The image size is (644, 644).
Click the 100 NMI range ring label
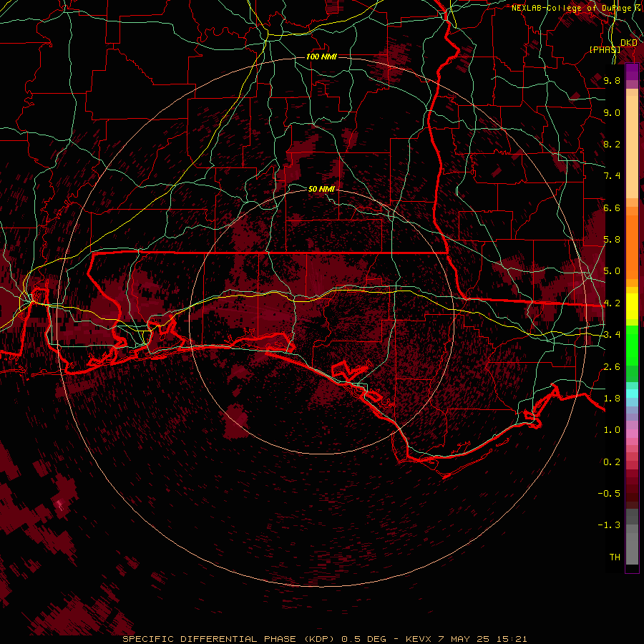pyautogui.click(x=321, y=57)
